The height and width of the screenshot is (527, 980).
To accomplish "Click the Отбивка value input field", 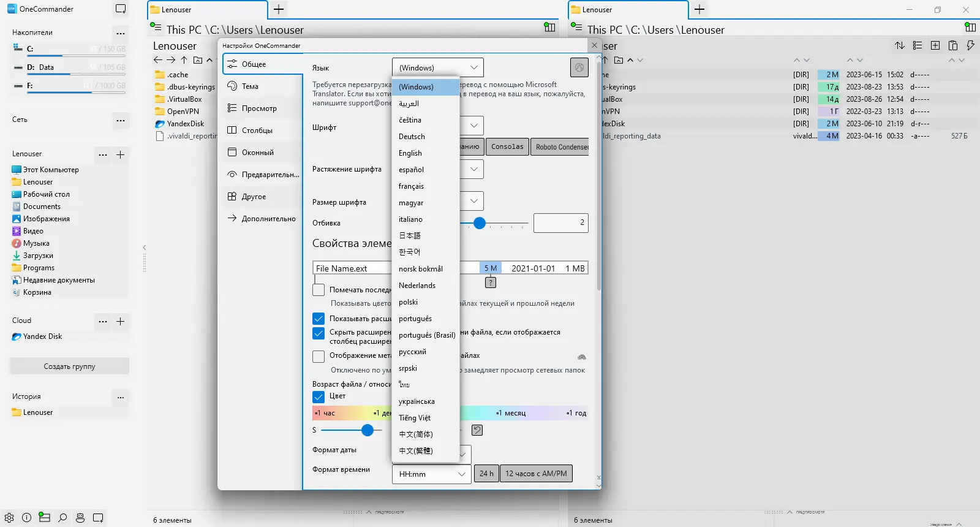I will (x=561, y=223).
